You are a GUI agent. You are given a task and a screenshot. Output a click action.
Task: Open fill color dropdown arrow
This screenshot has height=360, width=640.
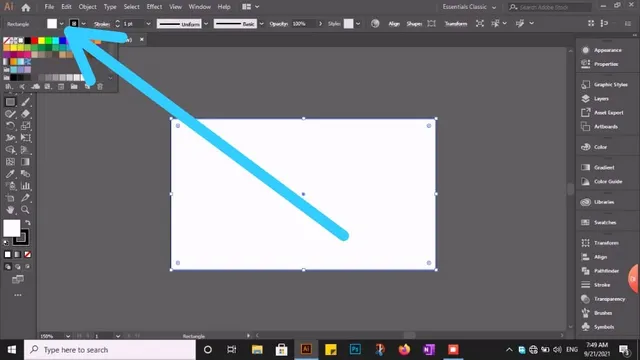coord(61,24)
